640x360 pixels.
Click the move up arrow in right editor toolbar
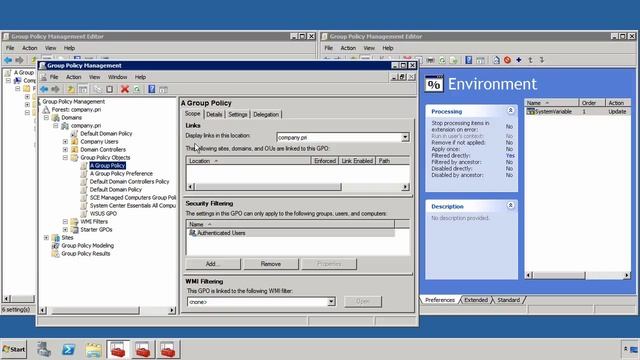(530, 60)
